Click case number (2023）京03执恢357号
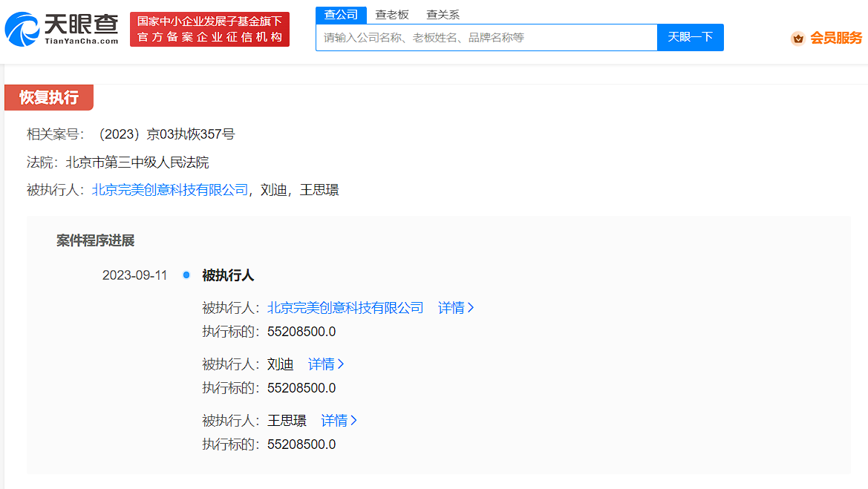 (166, 134)
